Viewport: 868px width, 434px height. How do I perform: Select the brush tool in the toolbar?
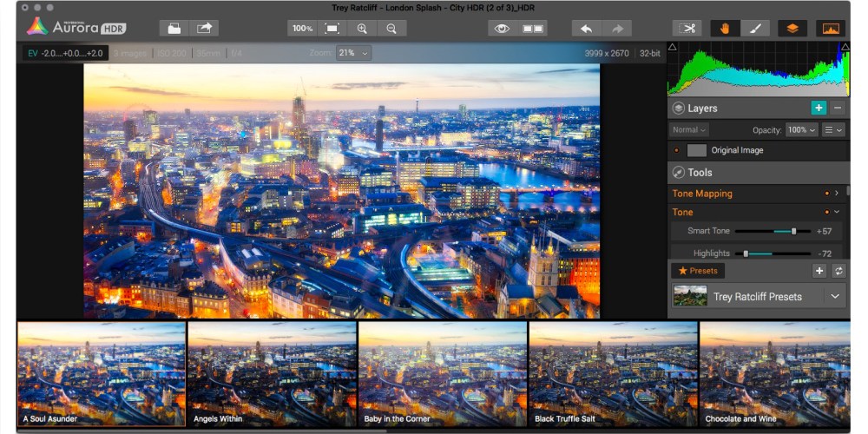click(754, 28)
